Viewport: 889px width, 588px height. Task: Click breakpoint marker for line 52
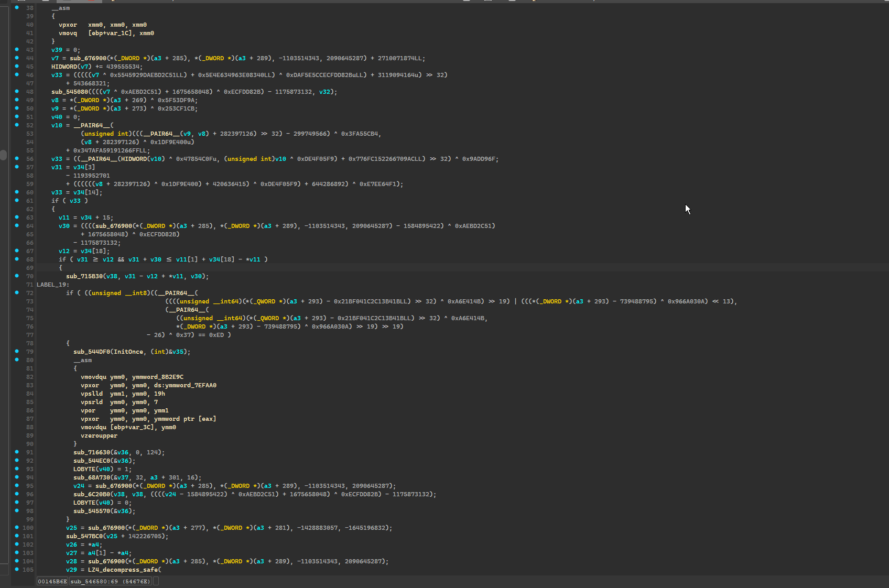pyautogui.click(x=17, y=125)
